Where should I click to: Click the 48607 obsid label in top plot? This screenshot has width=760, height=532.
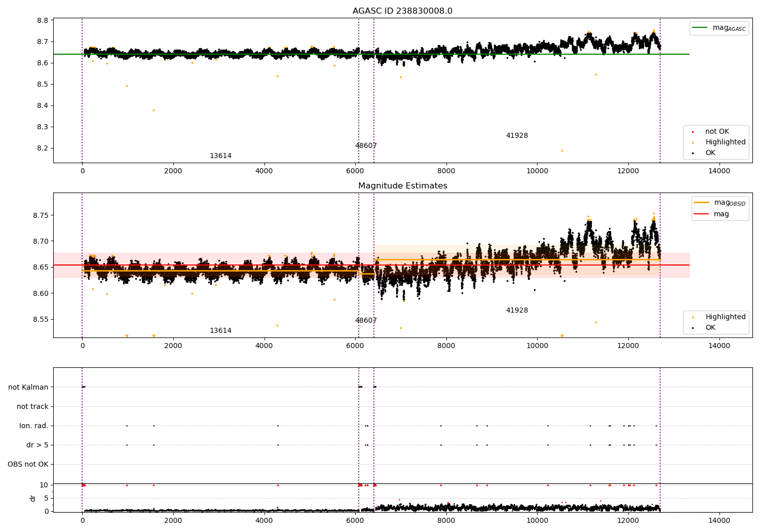pyautogui.click(x=366, y=146)
